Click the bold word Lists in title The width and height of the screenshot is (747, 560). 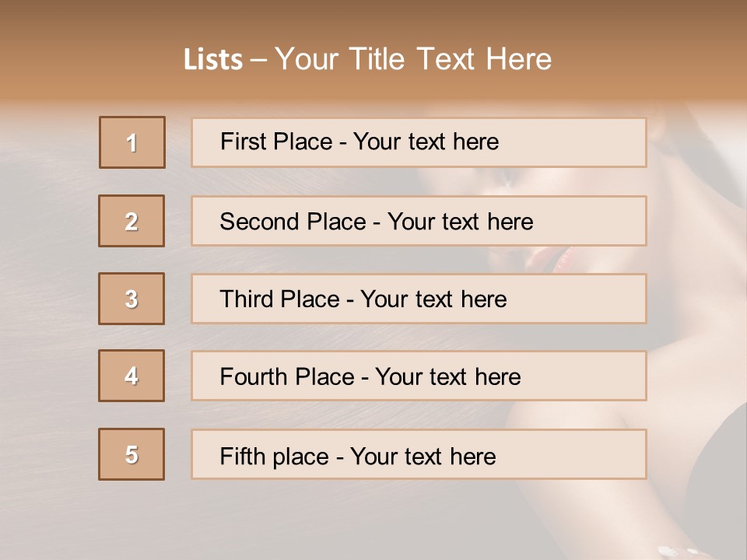tap(213, 59)
